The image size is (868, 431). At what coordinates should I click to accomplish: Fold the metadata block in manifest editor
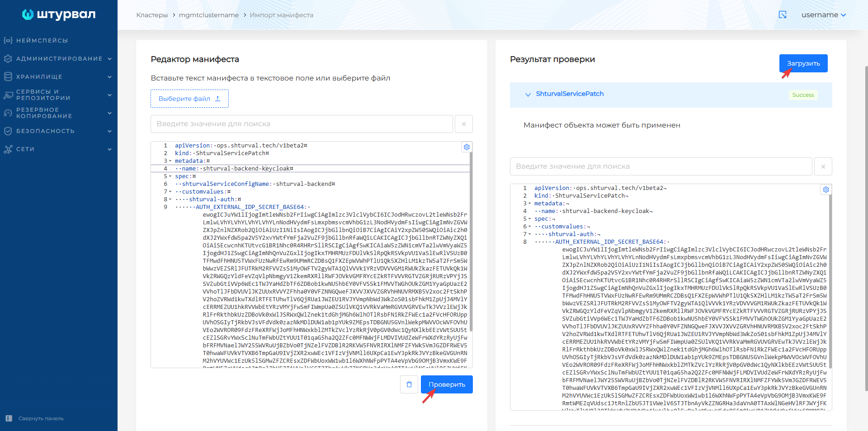[170, 161]
